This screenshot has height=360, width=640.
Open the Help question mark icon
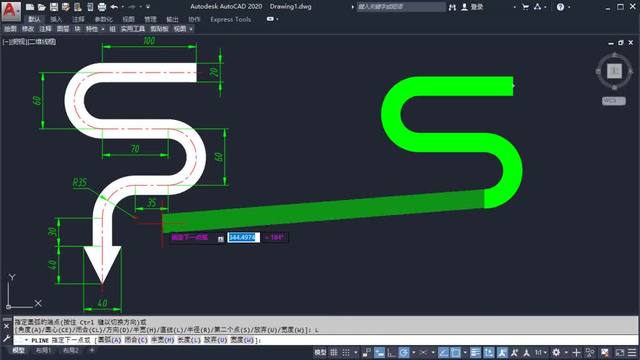pyautogui.click(x=560, y=7)
